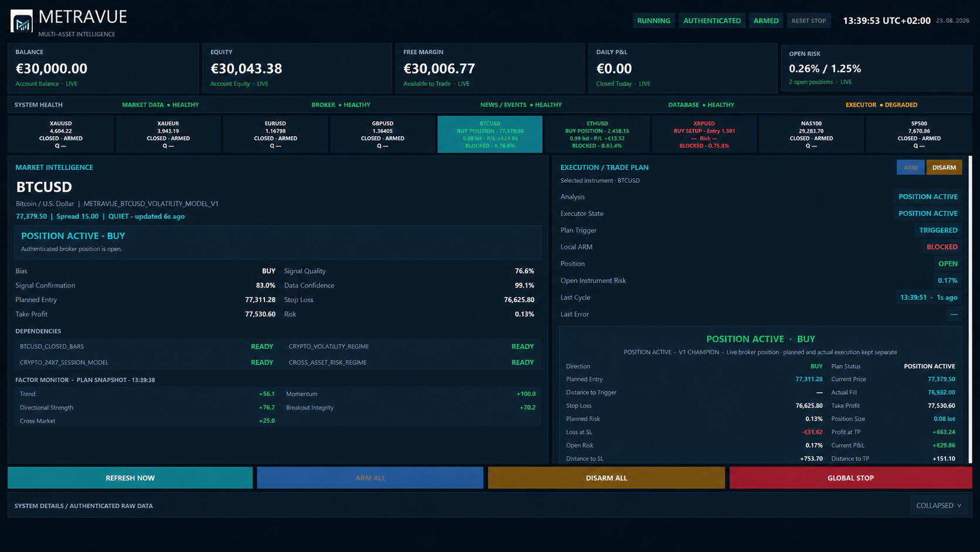Image resolution: width=980 pixels, height=552 pixels.
Task: Click the DISARM ALL button
Action: pyautogui.click(x=607, y=478)
